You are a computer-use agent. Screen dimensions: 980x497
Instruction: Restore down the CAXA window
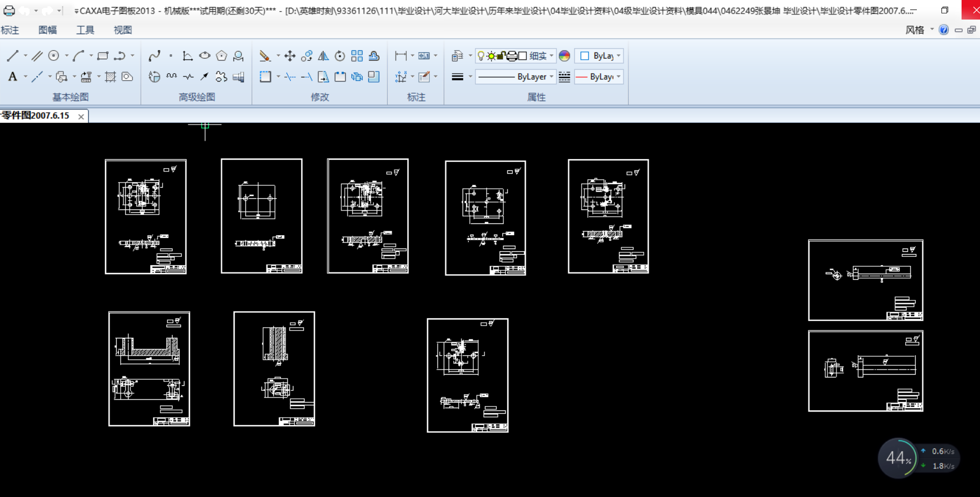pos(945,10)
